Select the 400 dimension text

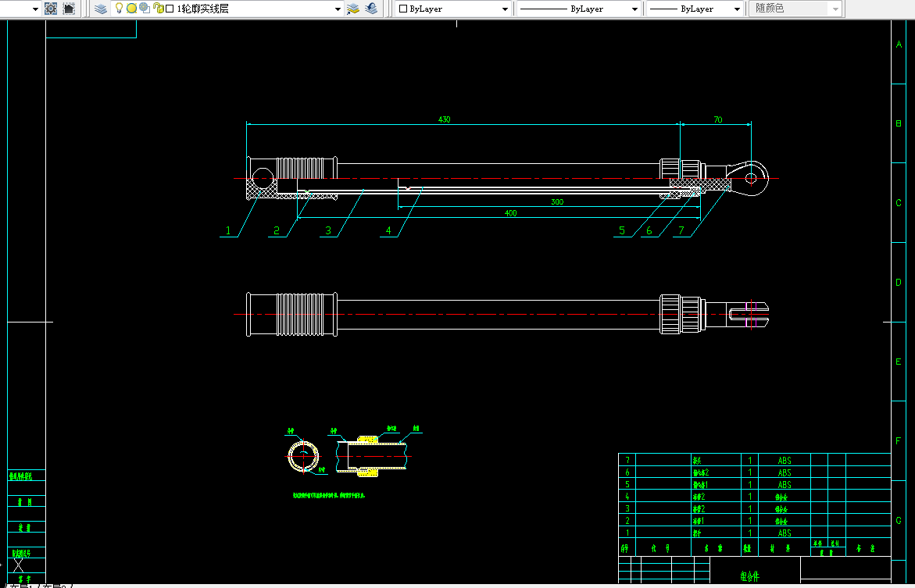[510, 213]
